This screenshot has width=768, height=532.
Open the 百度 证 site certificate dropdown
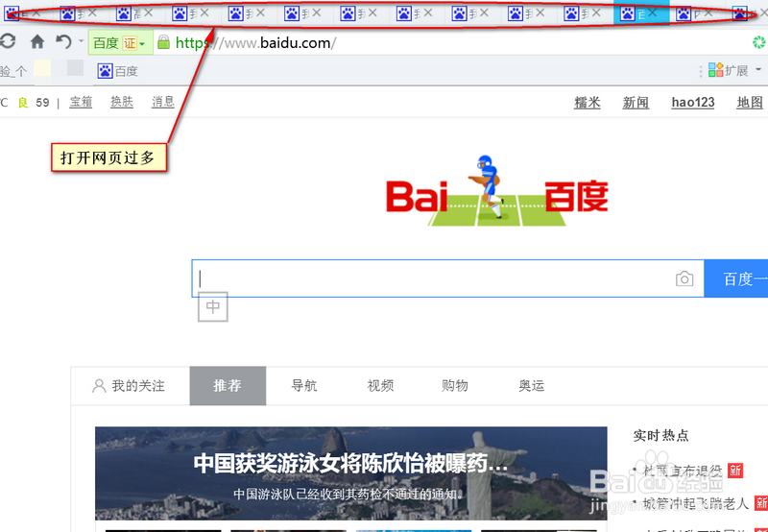pos(121,43)
